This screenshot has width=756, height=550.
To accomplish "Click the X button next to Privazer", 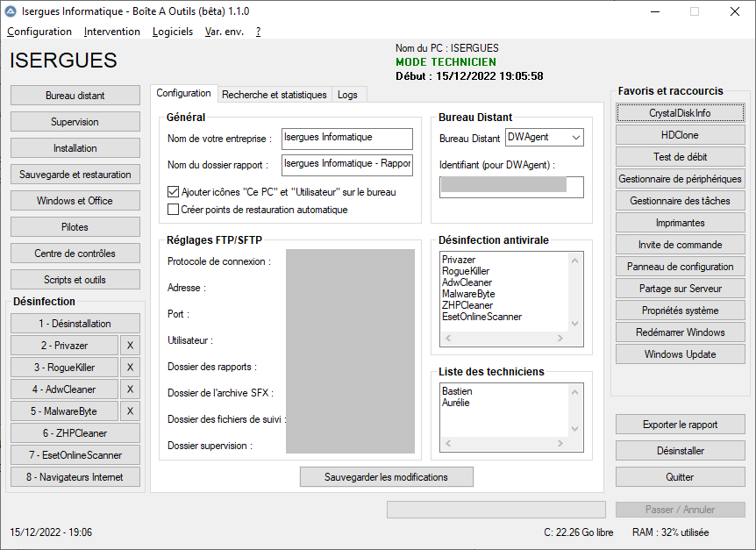I will pyautogui.click(x=130, y=346).
